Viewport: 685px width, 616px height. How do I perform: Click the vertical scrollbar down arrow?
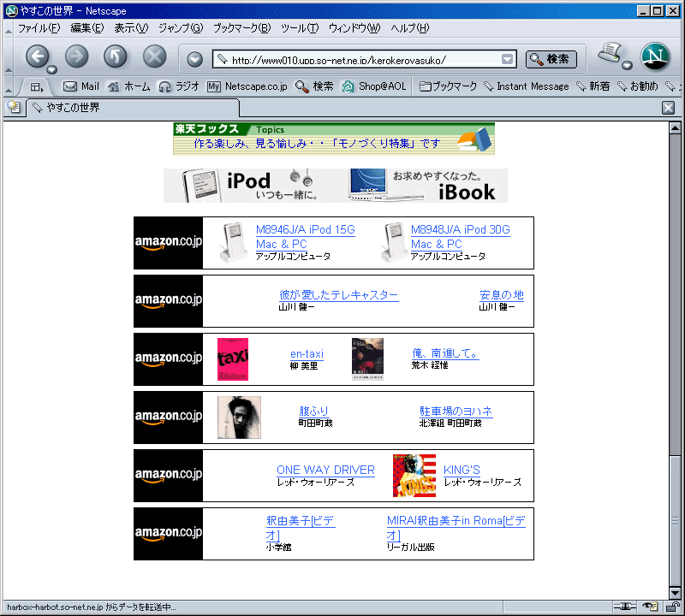675,593
